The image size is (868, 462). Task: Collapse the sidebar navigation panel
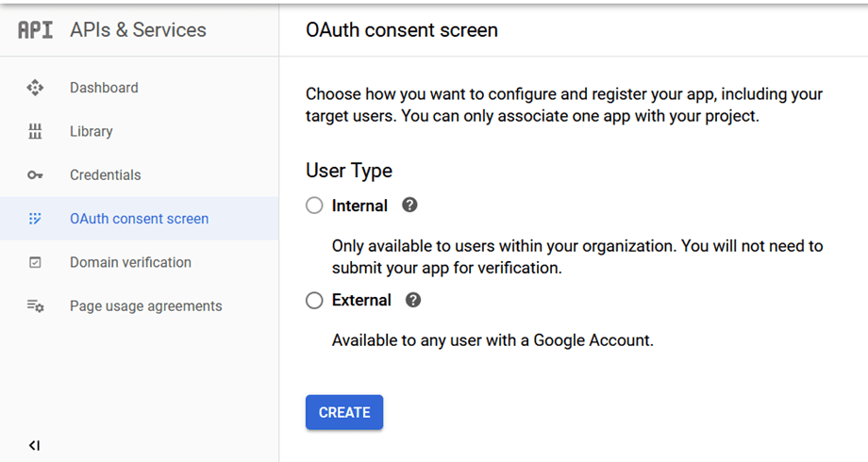(x=34, y=445)
